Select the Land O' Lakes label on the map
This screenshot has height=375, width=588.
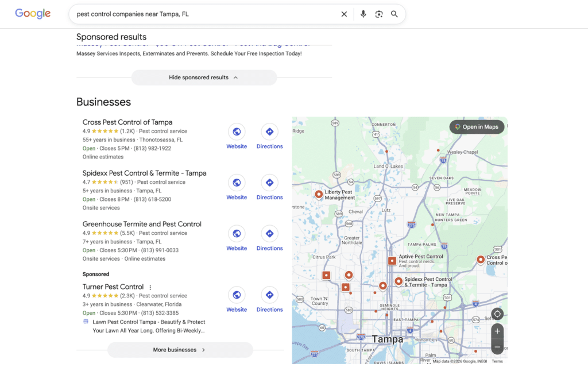click(x=388, y=166)
